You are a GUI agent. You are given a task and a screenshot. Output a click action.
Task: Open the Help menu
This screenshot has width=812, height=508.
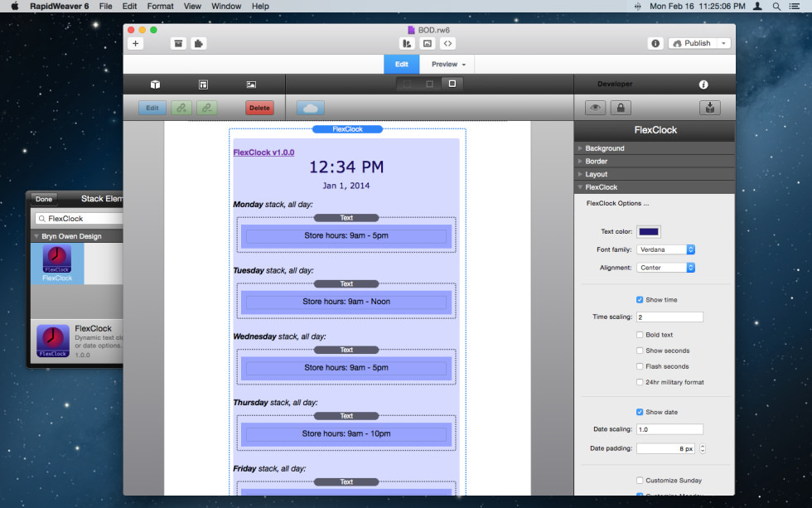(260, 6)
